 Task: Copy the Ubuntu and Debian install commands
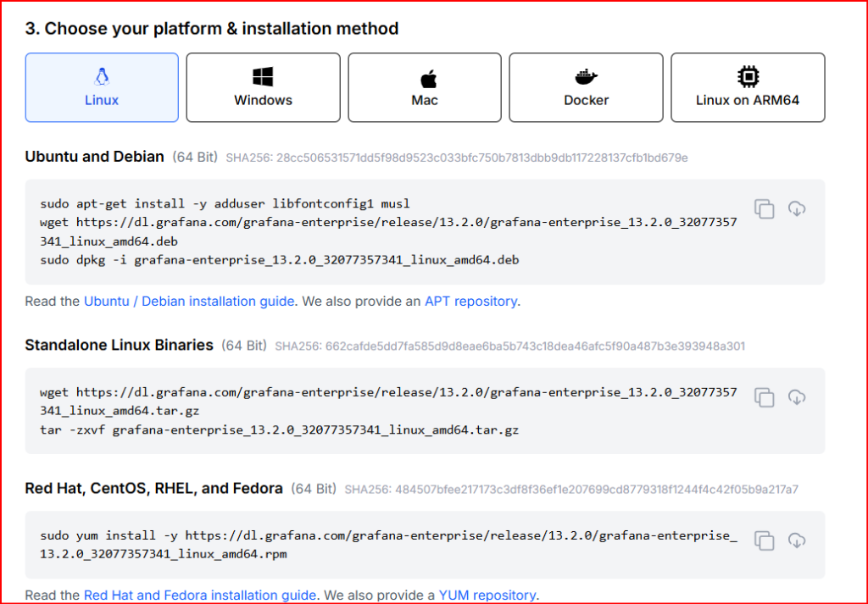tap(765, 209)
